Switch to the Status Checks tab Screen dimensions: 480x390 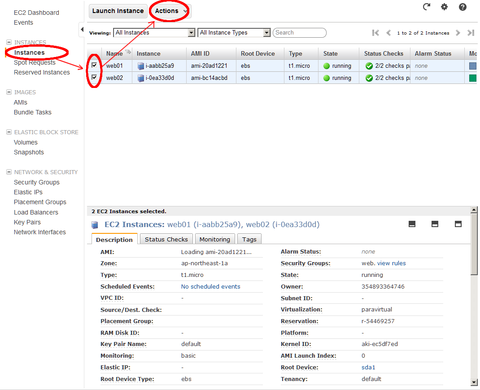click(166, 239)
